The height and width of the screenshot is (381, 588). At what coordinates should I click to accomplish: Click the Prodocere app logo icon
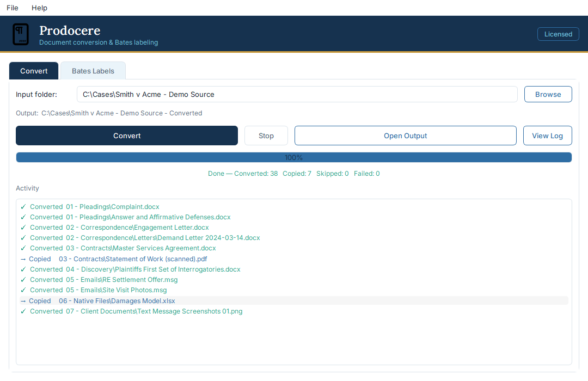pos(21,34)
